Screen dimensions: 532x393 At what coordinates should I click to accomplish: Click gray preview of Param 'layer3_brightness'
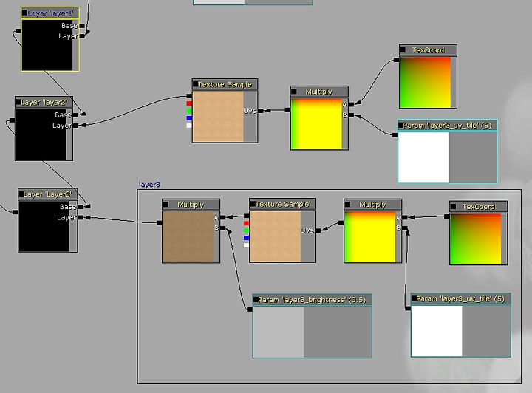point(279,332)
